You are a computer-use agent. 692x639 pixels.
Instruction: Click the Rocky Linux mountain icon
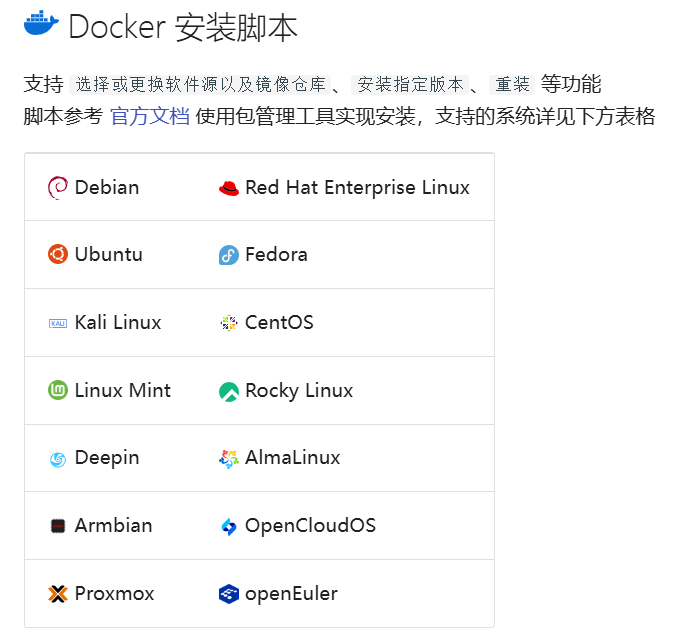click(229, 391)
